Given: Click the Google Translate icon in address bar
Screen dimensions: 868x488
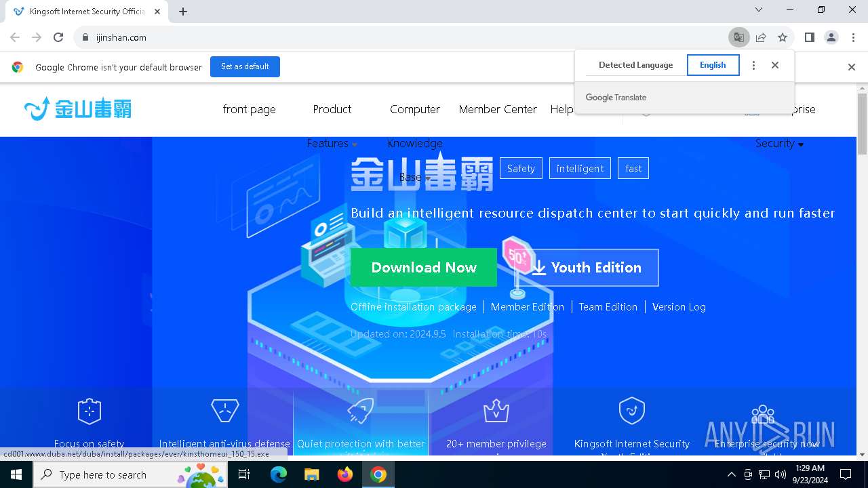Looking at the screenshot, I should (x=739, y=37).
